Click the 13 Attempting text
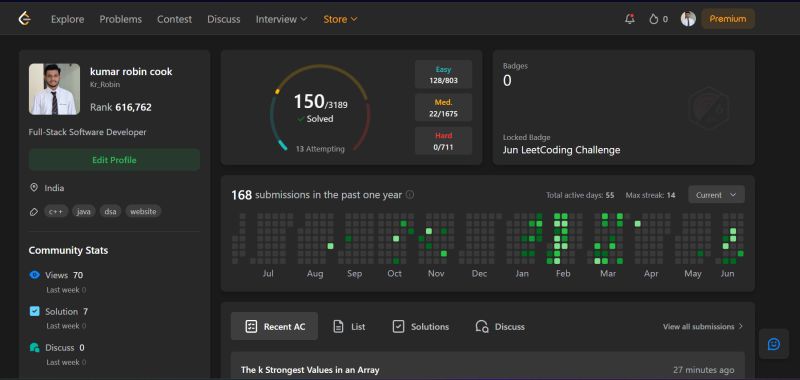This screenshot has height=380, width=800. tap(320, 149)
